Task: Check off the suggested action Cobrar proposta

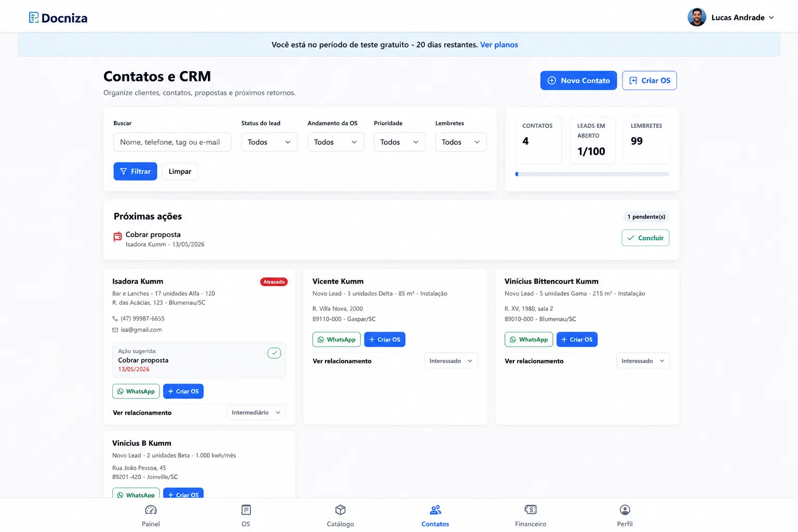Action: [274, 353]
